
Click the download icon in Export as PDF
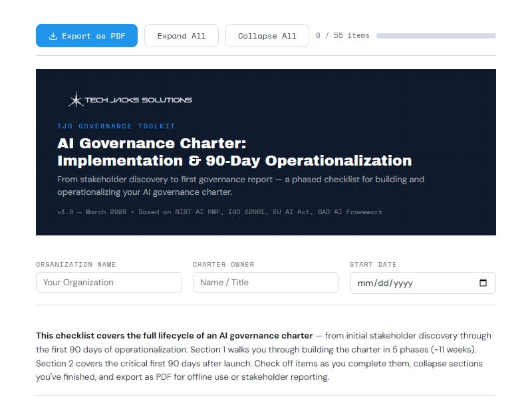pyautogui.click(x=51, y=35)
